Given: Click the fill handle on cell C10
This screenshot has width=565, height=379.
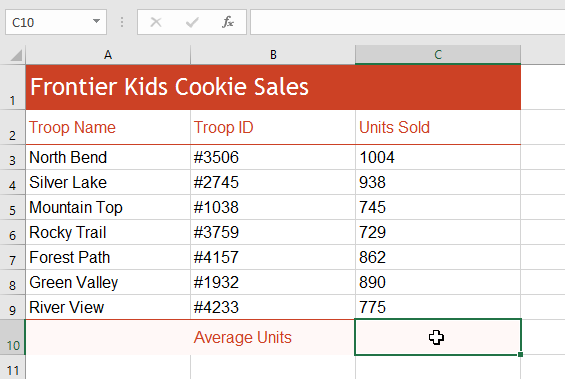Looking at the screenshot, I should (520, 355).
